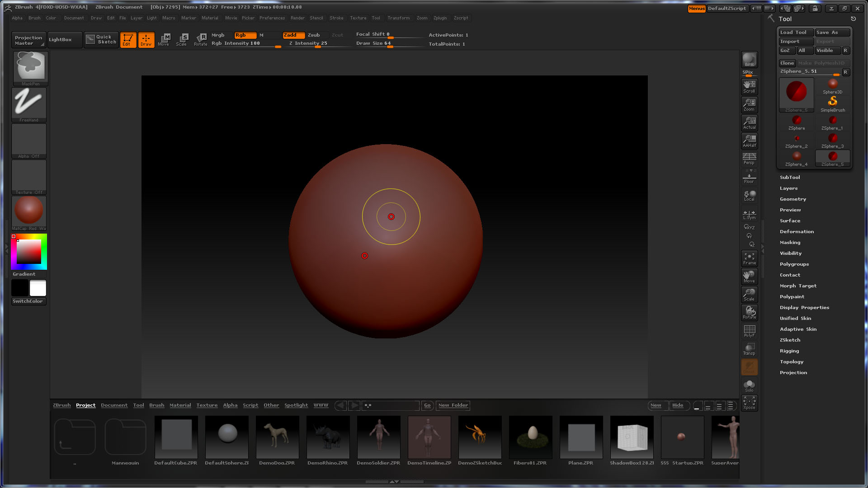This screenshot has width=868, height=488.
Task: Select the MaskPen brush
Action: coord(28,67)
